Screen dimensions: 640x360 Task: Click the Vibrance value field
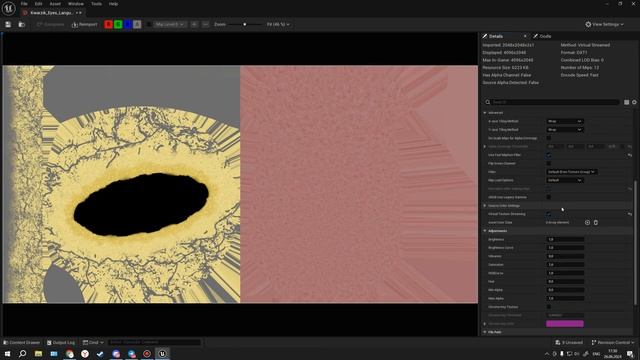tap(565, 256)
